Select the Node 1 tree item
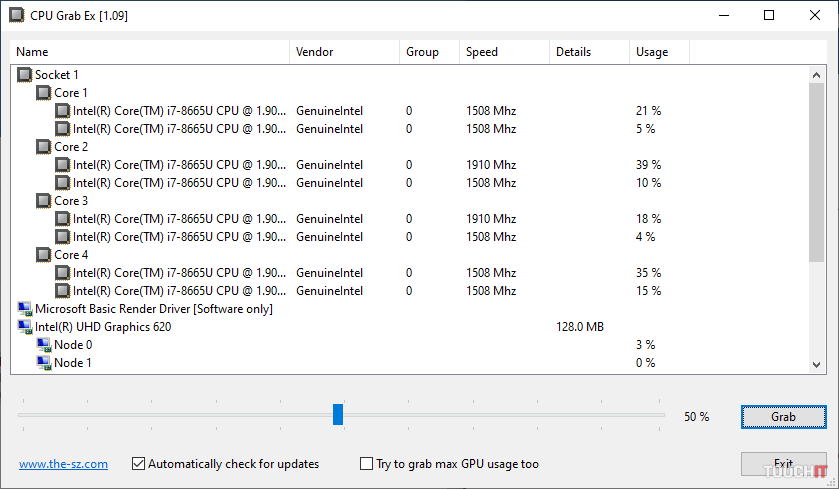This screenshot has width=839, height=489. pos(73,363)
